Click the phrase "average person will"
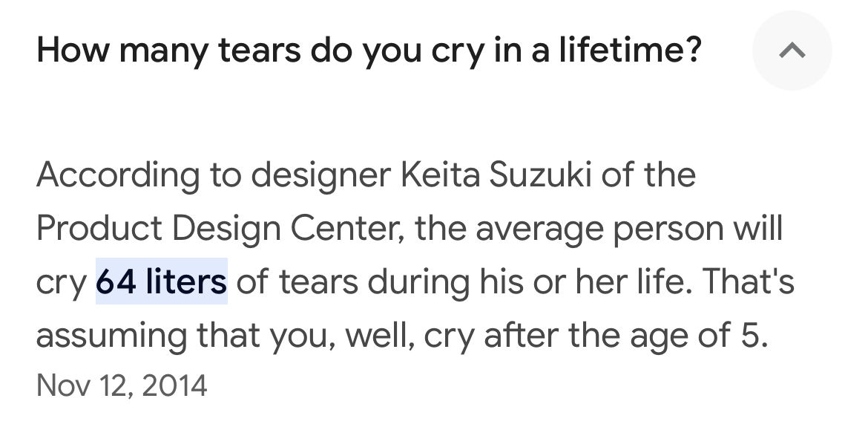868x430 pixels. [629, 228]
